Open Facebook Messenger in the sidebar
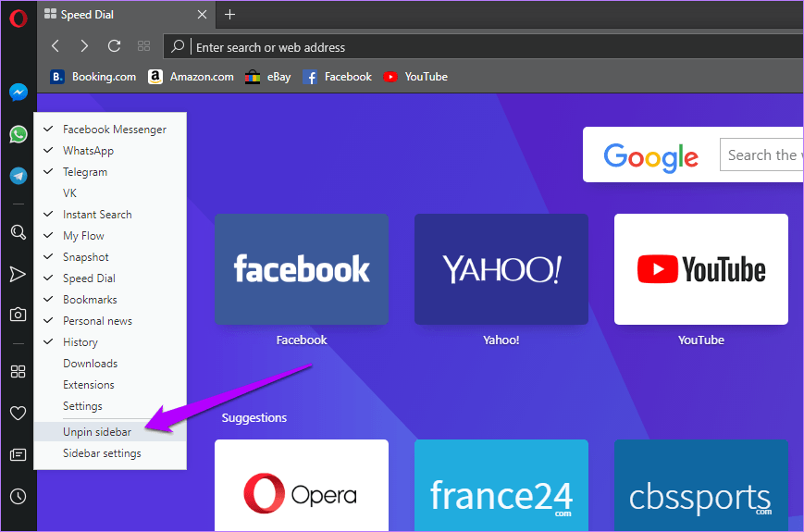 click(x=18, y=93)
